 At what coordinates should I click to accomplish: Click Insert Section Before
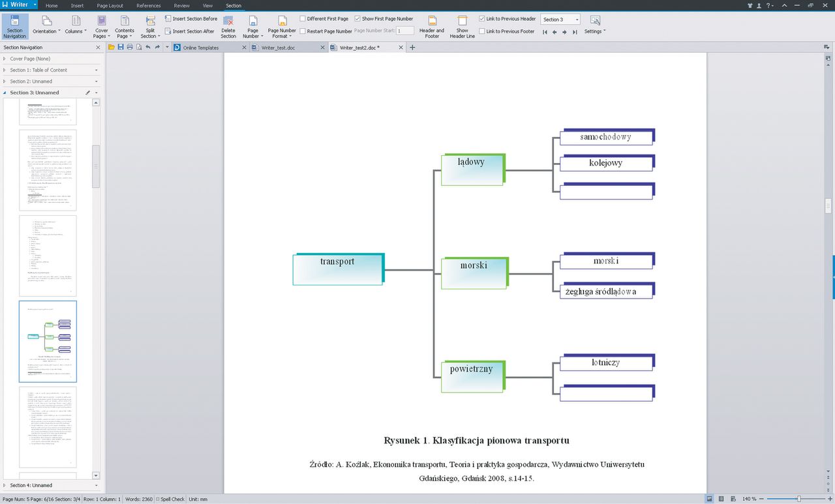click(190, 19)
